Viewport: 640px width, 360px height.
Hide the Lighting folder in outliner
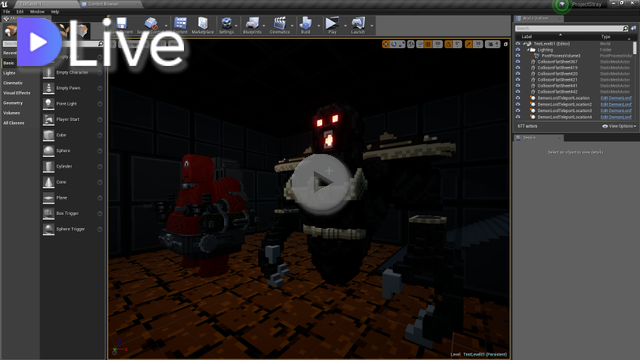[x=518, y=50]
